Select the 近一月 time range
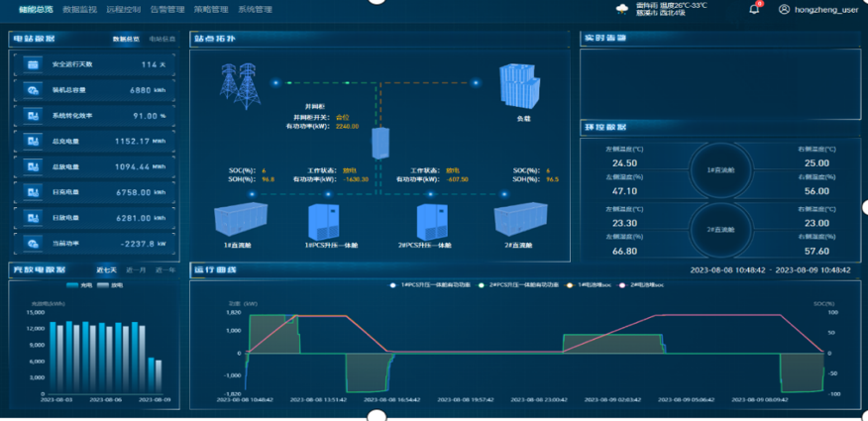This screenshot has width=868, height=421. pyautogui.click(x=136, y=269)
